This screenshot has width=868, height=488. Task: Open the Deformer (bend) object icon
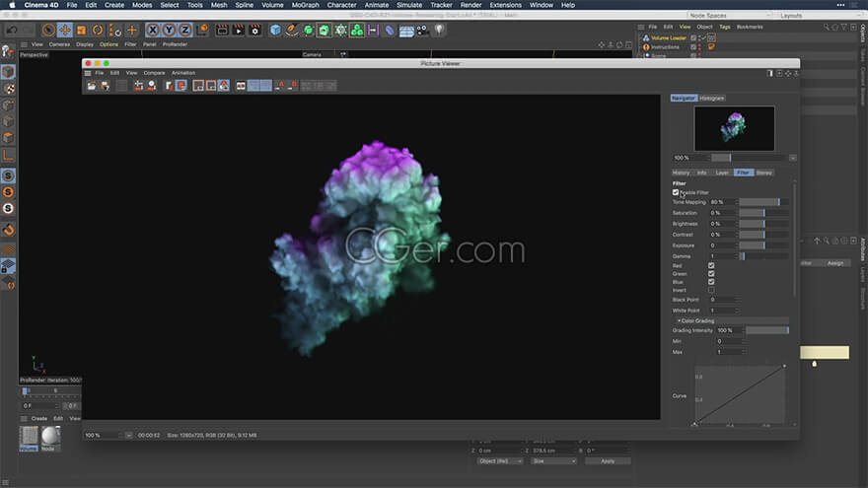[390, 30]
